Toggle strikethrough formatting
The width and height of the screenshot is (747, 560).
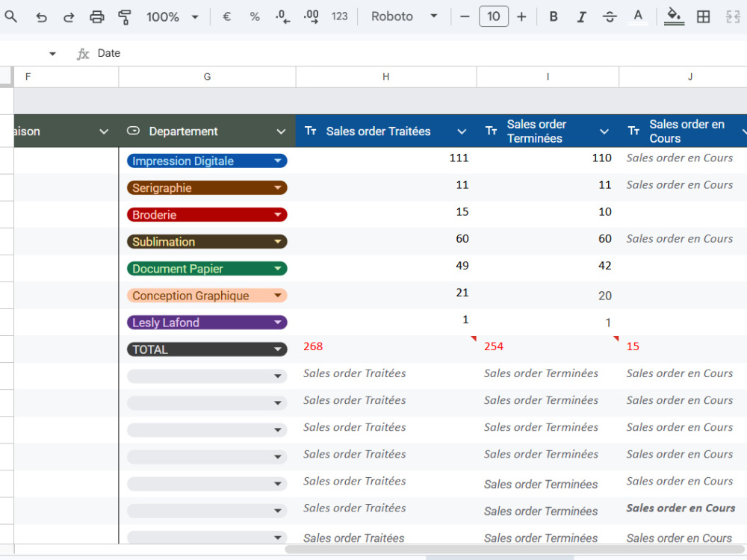(x=610, y=16)
